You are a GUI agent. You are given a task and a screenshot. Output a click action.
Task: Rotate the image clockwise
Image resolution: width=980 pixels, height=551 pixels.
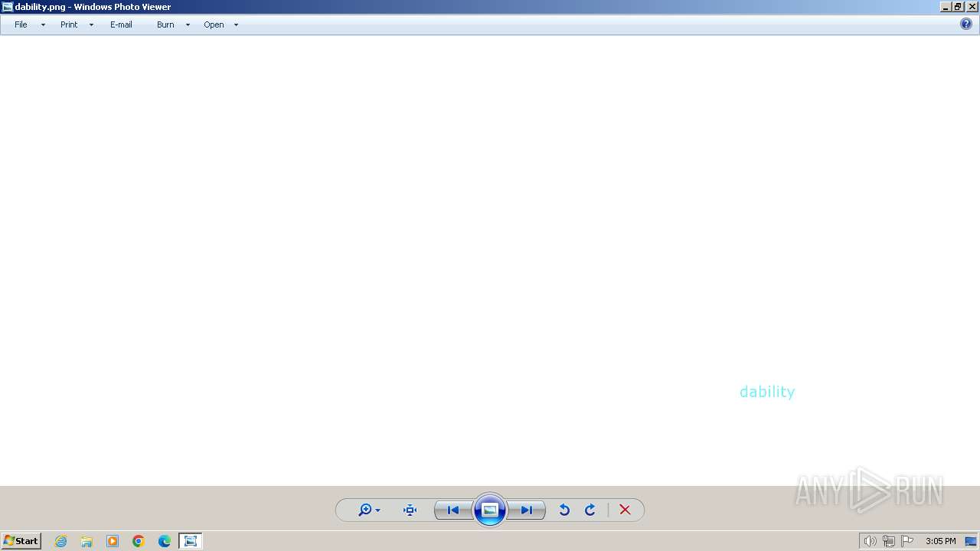[x=590, y=510]
